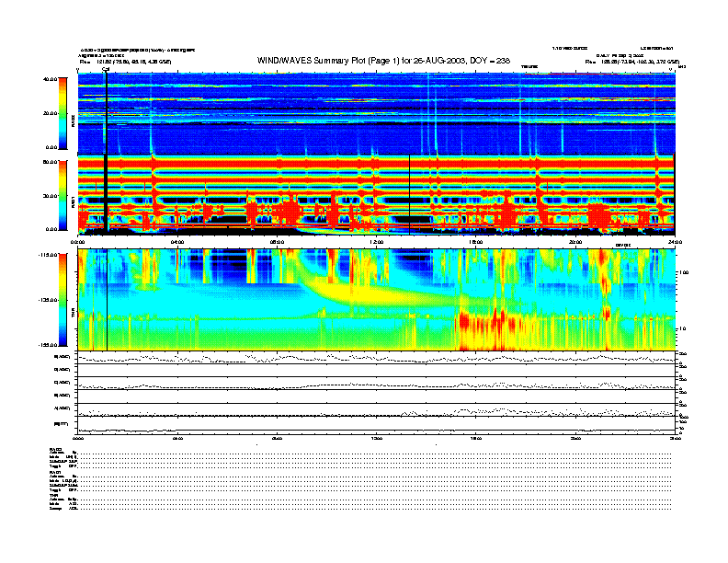The width and height of the screenshot is (728, 563).
Task: Click the thin vertical black line in RAD1 panel
Action: (410, 195)
